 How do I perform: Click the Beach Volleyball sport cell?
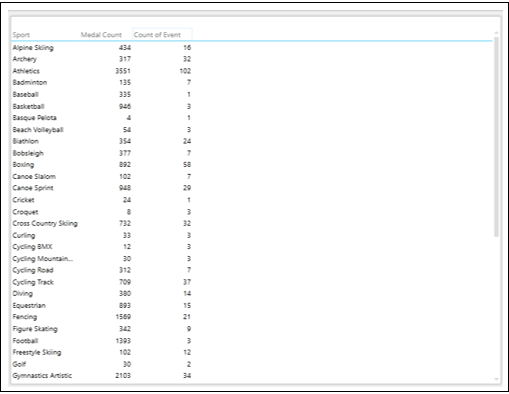tap(38, 130)
